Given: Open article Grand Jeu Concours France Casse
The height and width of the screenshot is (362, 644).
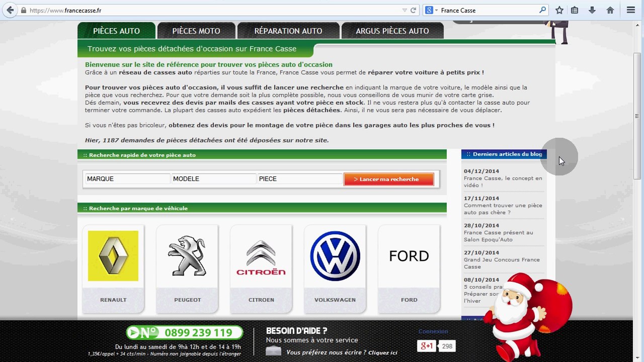Looking at the screenshot, I should click(502, 263).
